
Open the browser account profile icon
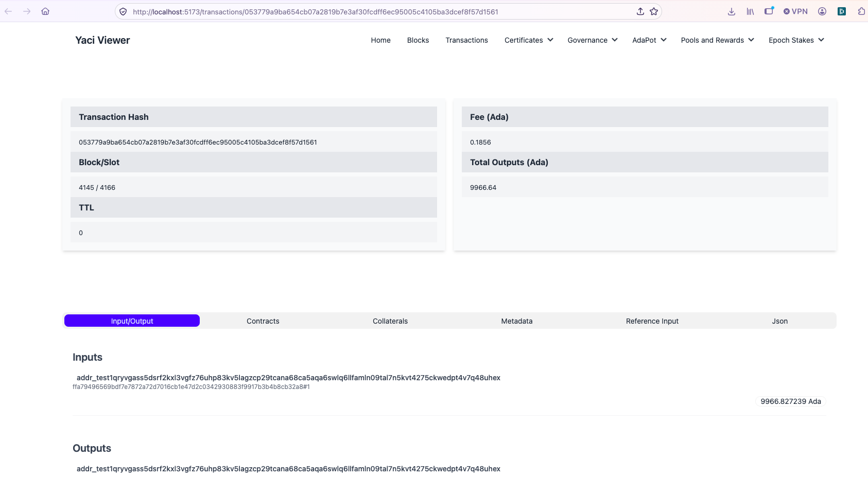point(822,11)
